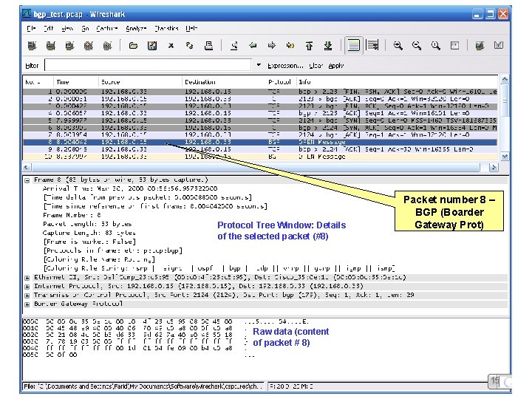This screenshot has height=399, width=532.
Task: Toggle auto scroll during live capture
Action: point(372,46)
